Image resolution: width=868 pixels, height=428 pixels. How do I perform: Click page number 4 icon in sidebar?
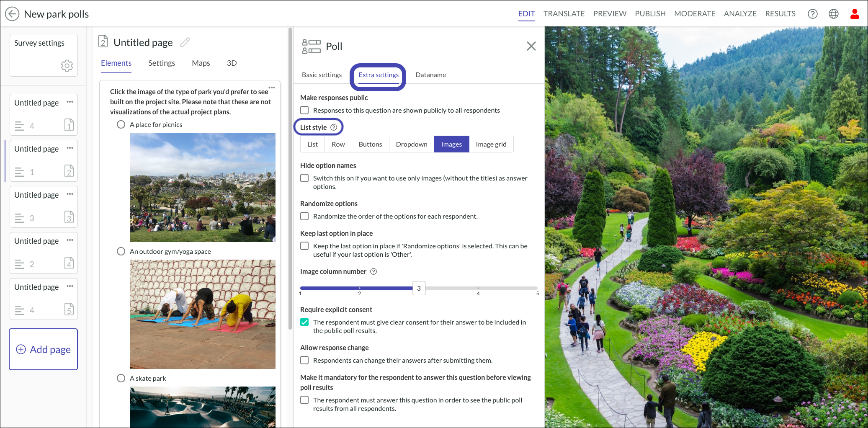(69, 263)
